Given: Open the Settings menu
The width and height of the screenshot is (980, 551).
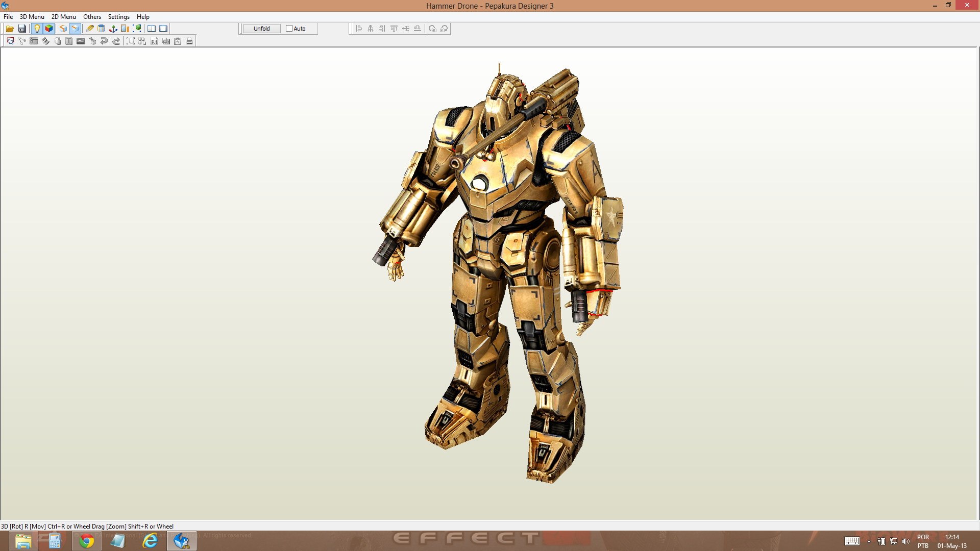Looking at the screenshot, I should (119, 17).
